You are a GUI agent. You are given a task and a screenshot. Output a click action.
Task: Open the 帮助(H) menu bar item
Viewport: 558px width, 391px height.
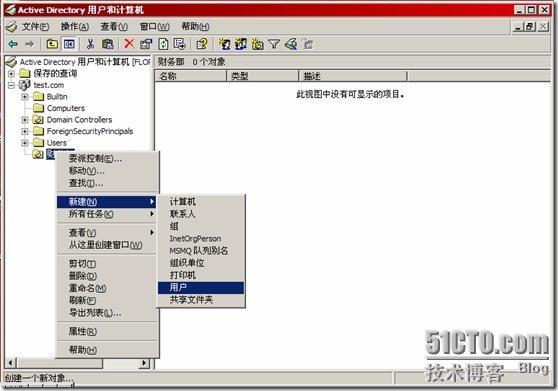[195, 27]
